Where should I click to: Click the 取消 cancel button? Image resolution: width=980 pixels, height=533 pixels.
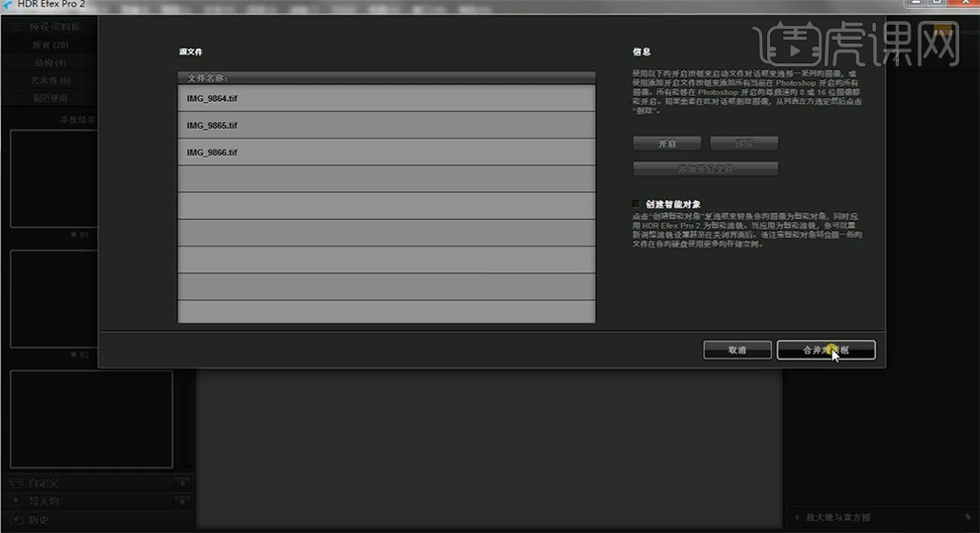point(737,351)
